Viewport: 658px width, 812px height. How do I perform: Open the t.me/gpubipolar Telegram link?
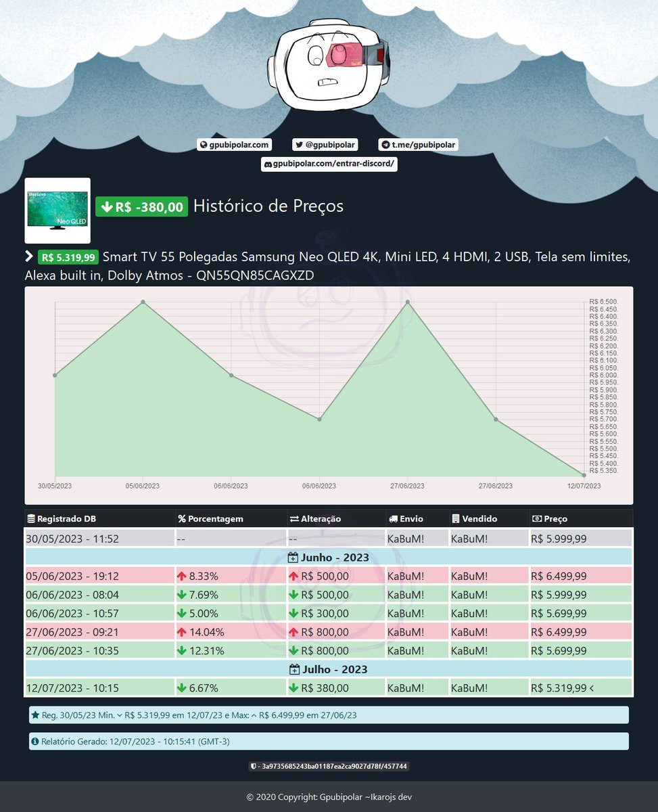(419, 145)
